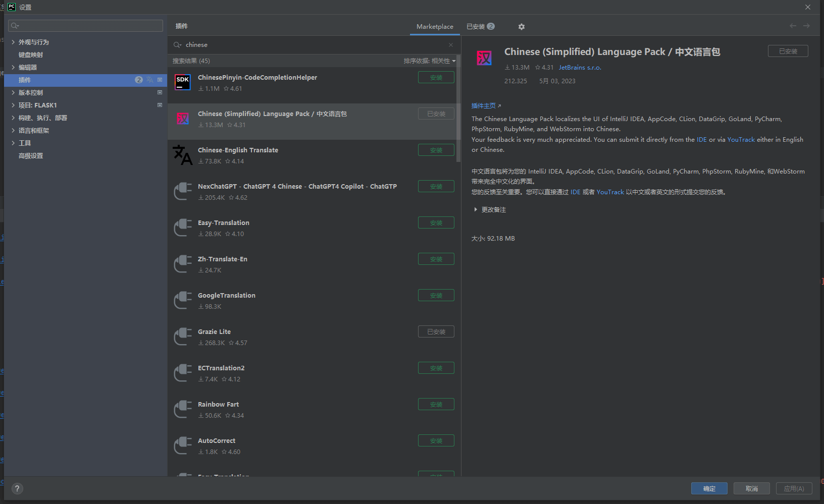
Task: Install Rainbow Fart plugin
Action: (x=436, y=404)
